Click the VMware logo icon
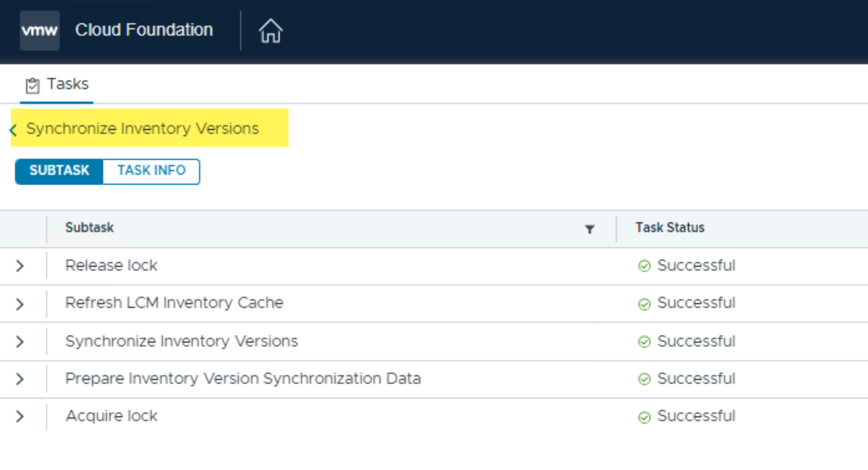The image size is (868, 470). pyautogui.click(x=40, y=31)
